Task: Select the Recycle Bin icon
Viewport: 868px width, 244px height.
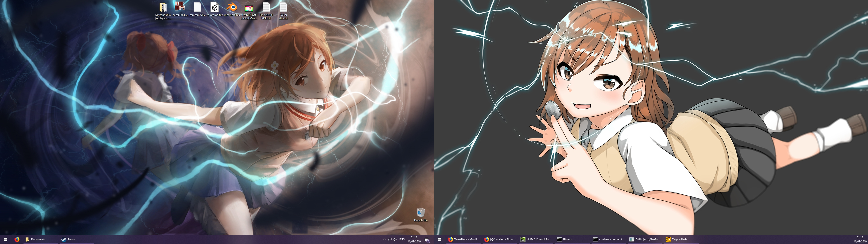Action: point(421,215)
